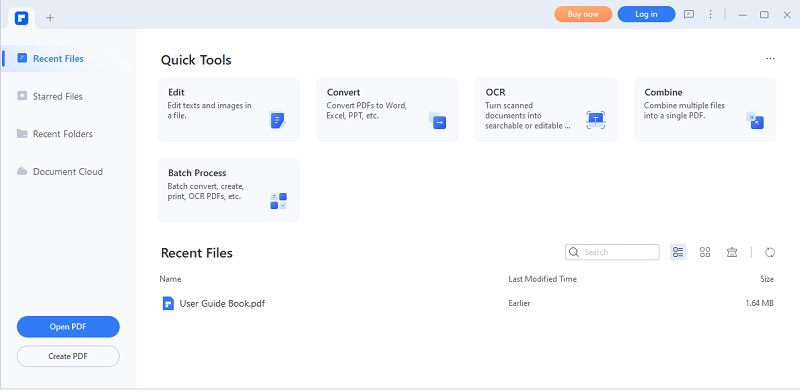Maximize the application window

(x=764, y=15)
